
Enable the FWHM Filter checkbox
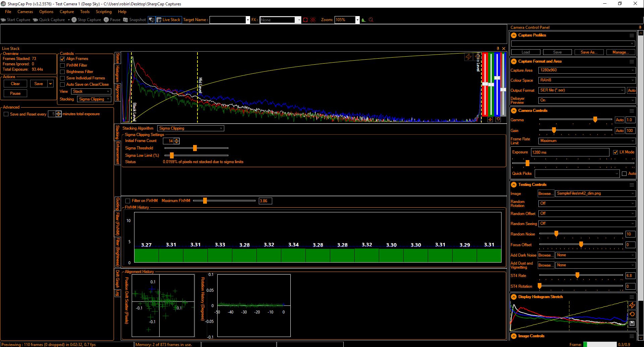coord(62,65)
